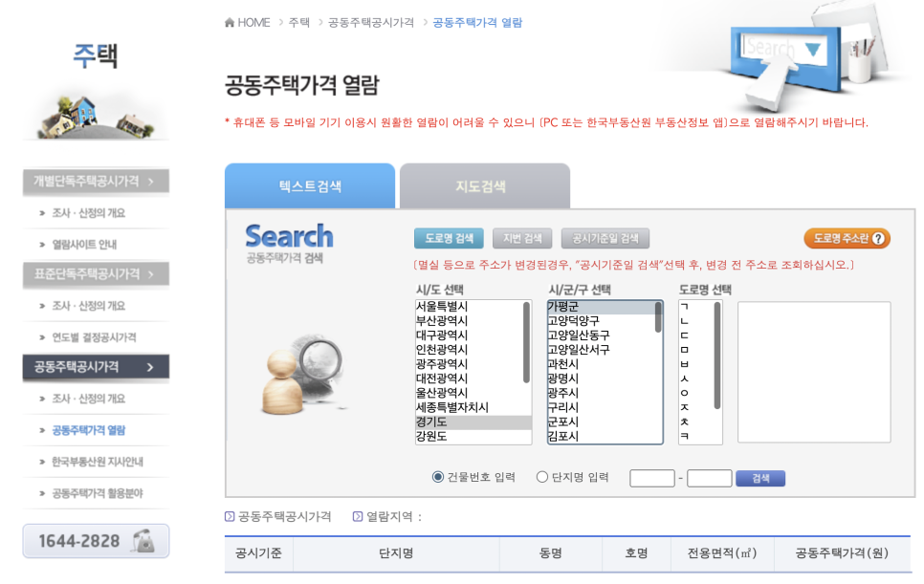924x584 pixels.
Task: Open 공동주택가격 활용분야 sidebar link
Action: tap(98, 493)
